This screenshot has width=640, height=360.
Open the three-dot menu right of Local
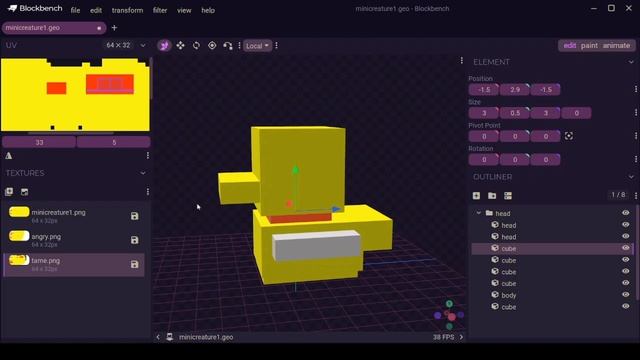[277, 46]
